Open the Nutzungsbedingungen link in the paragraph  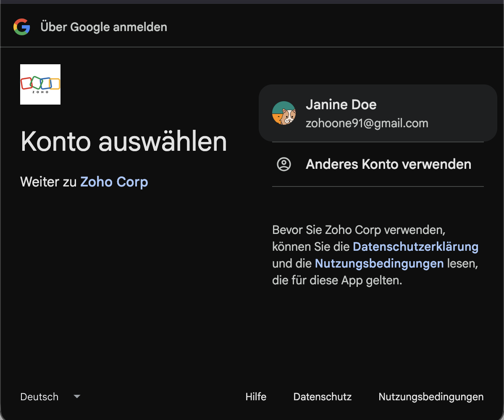point(379,263)
